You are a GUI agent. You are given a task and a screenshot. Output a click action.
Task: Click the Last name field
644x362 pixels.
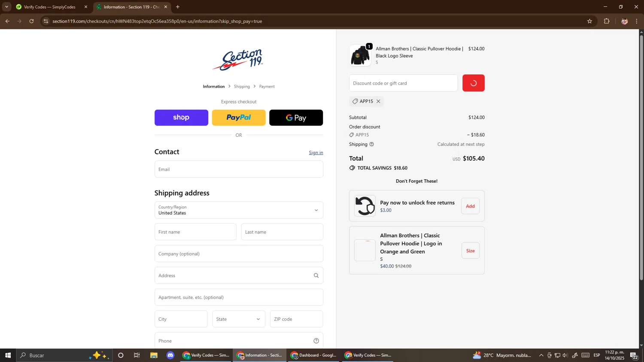[282, 232]
